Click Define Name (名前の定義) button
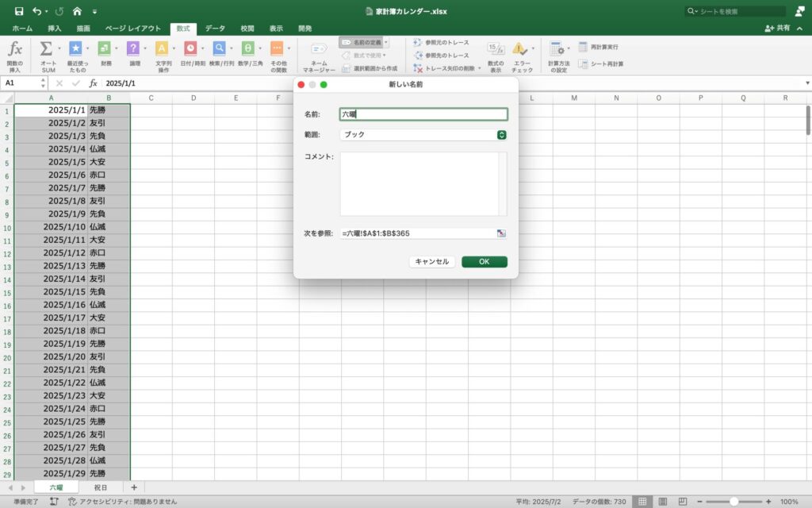 click(x=361, y=42)
